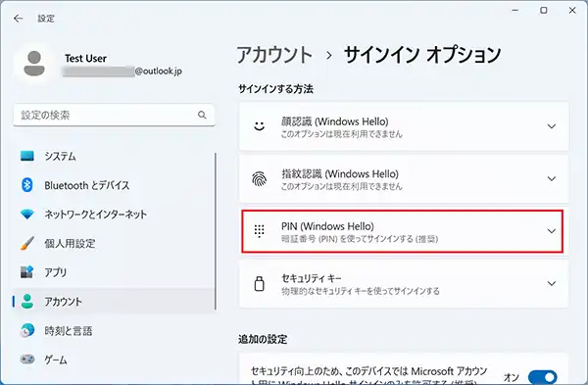Click 指紋認識 (Windows Hello) title text
This screenshot has height=385, width=588.
[x=340, y=174]
